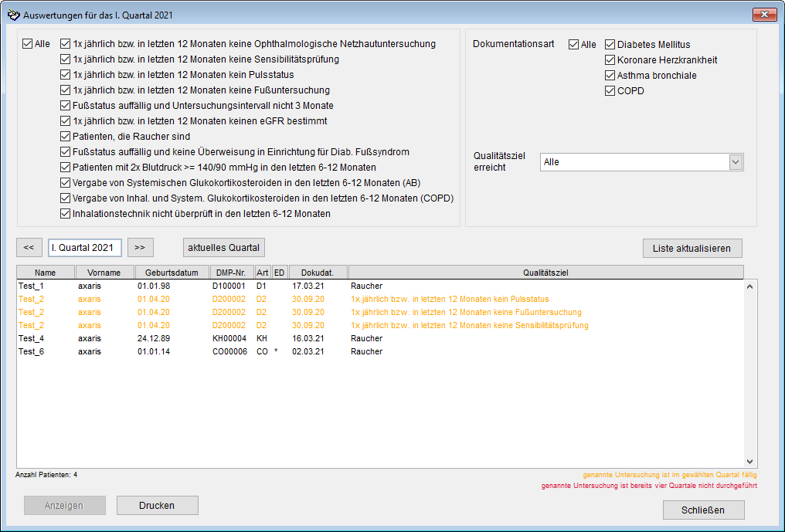Advance to next quarter with >> button
The image size is (785, 532).
140,248
